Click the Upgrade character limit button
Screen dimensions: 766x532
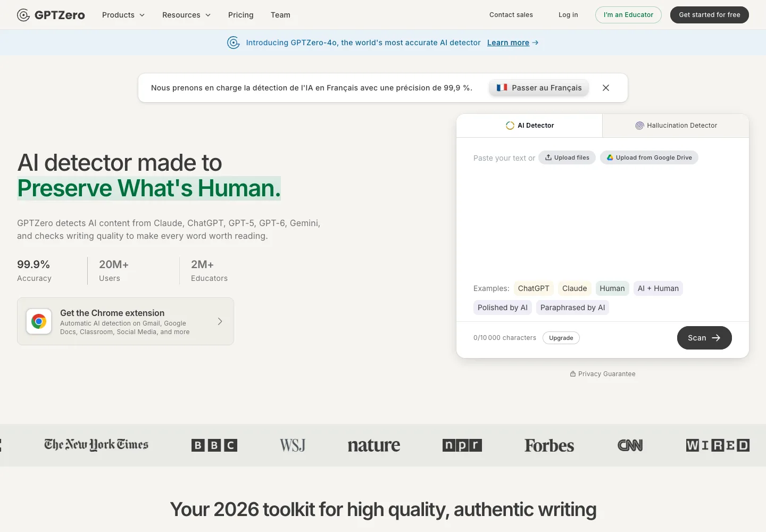pyautogui.click(x=561, y=338)
